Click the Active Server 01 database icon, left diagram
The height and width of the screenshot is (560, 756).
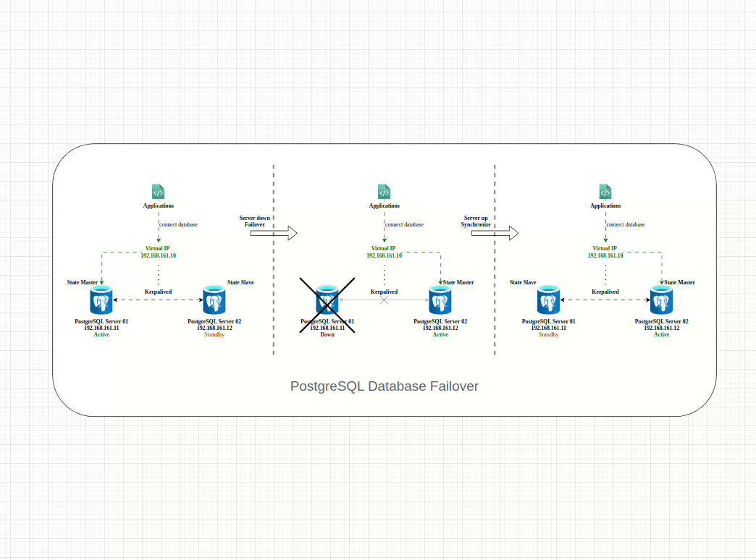pyautogui.click(x=101, y=300)
